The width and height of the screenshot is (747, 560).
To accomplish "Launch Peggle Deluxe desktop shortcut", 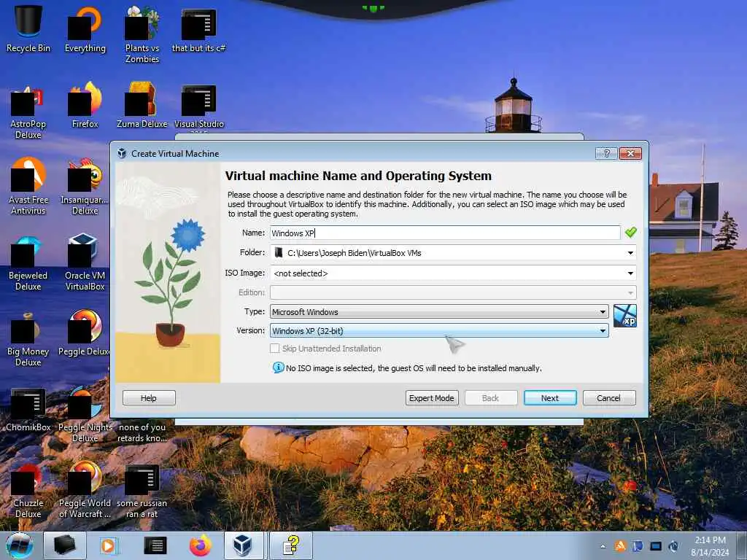I will pos(85,333).
